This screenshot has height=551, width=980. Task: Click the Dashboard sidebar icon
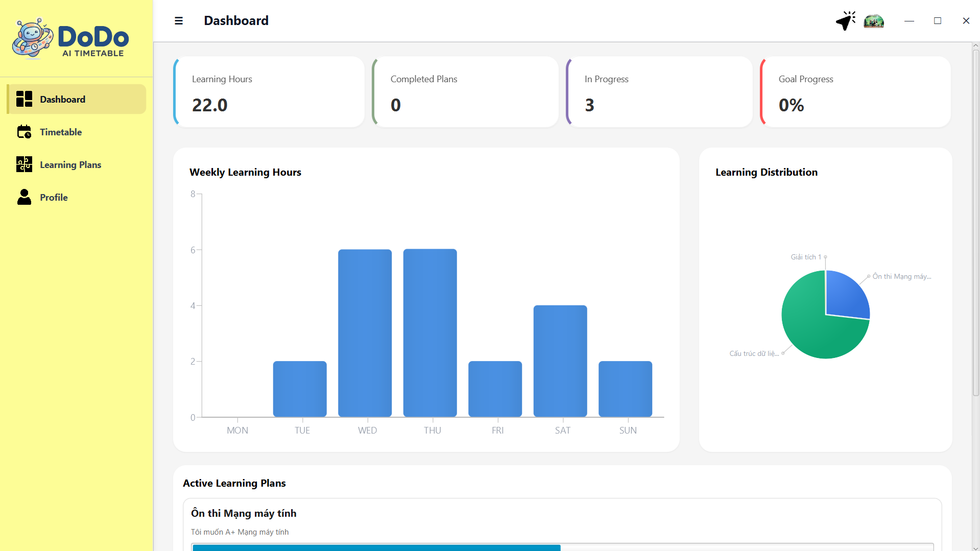[24, 99]
